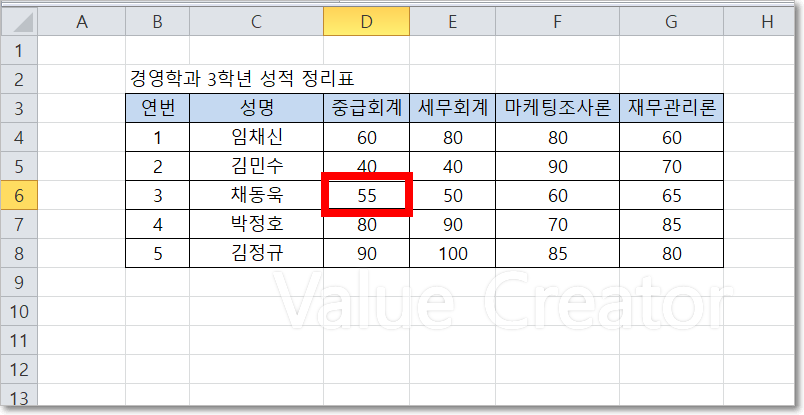Select 채동욱's 중급회계 score 55
The image size is (804, 415).
click(367, 195)
